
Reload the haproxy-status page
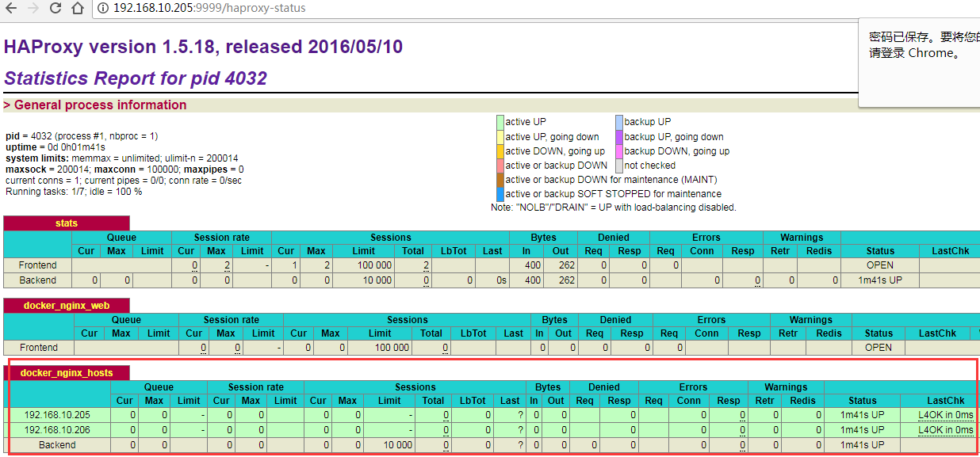pos(56,9)
